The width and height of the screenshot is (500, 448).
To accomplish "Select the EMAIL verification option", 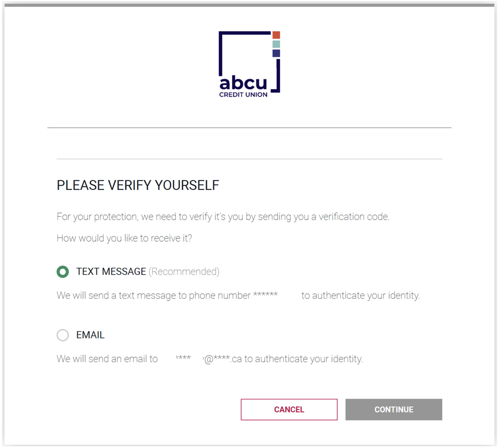I will click(63, 335).
